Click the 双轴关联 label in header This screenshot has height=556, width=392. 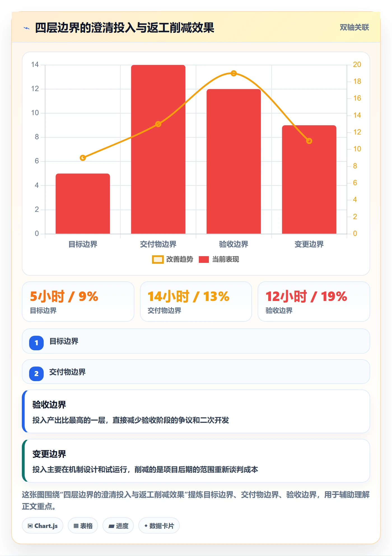pos(354,27)
